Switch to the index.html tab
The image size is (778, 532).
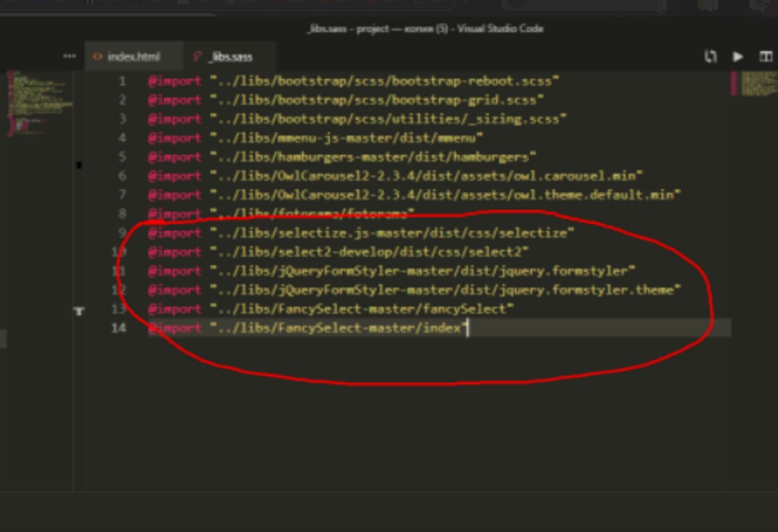click(x=134, y=57)
